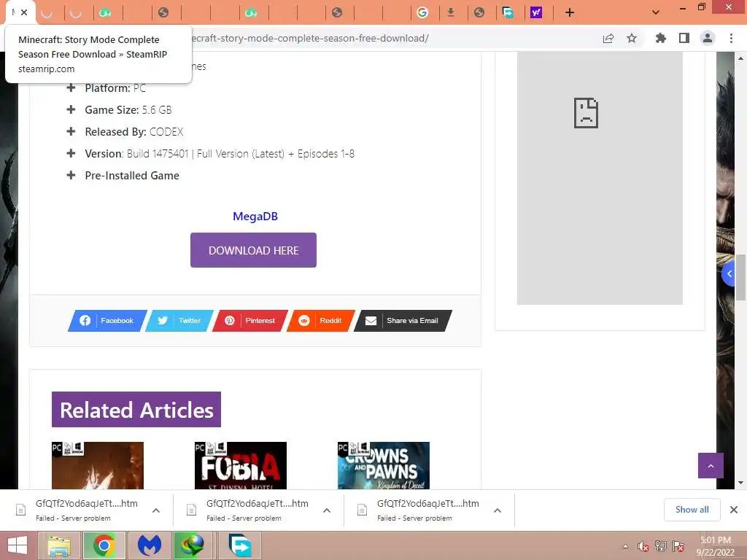Show hidden system tray icons
The image size is (747, 560).
tap(626, 546)
